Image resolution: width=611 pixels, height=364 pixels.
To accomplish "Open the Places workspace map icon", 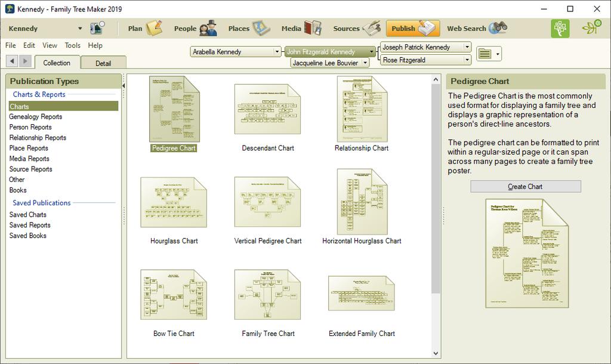I will click(x=261, y=28).
